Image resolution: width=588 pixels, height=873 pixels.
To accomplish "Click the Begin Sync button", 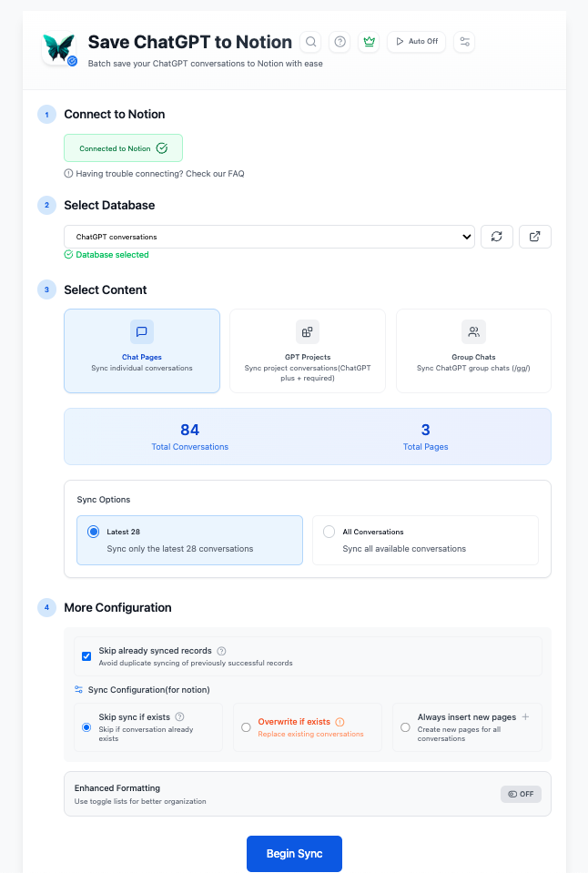I will tap(295, 854).
